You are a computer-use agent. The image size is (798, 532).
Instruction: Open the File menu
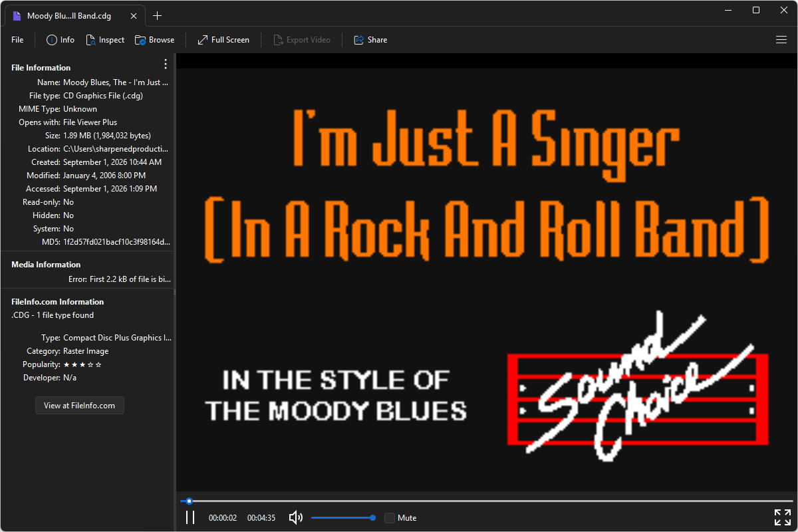tap(17, 40)
